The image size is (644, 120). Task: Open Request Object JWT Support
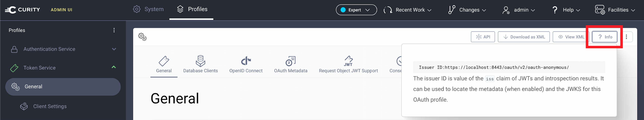pos(348,60)
